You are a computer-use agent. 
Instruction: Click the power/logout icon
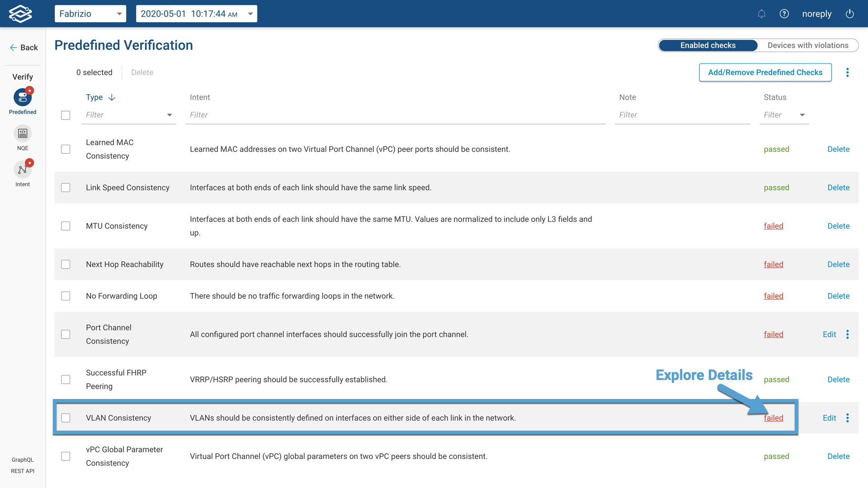click(849, 14)
